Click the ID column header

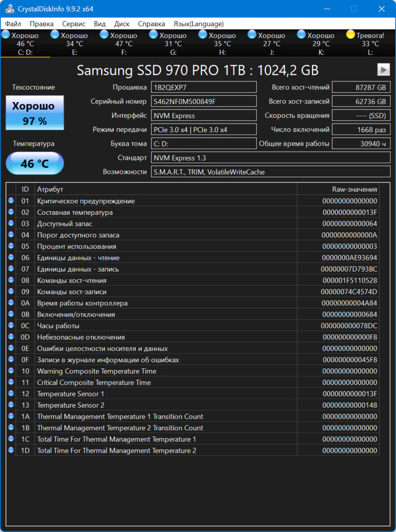point(25,189)
